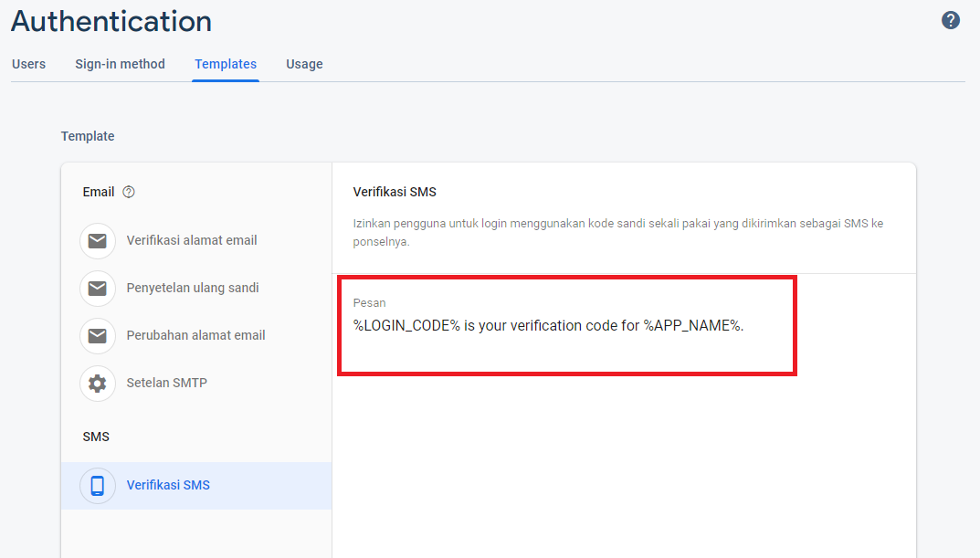Select the Verifikasi SMS label in sidebar
This screenshot has width=980, height=558.
tap(168, 485)
